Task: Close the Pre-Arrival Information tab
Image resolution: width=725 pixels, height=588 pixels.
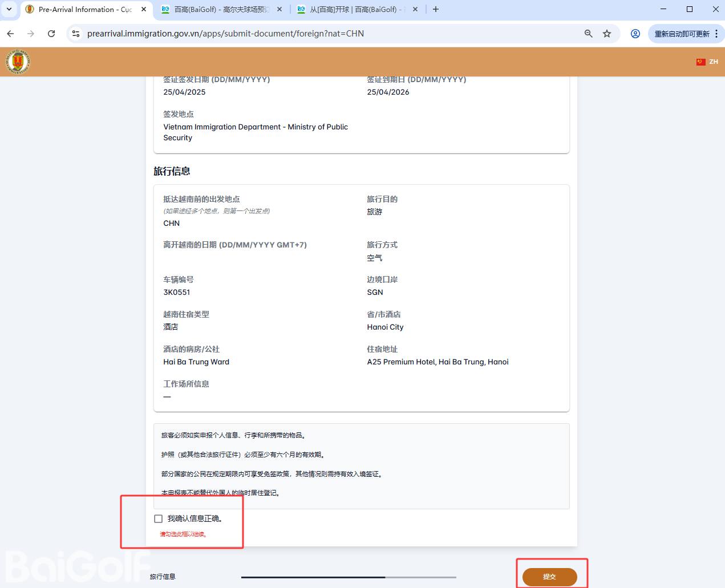Action: pos(144,9)
